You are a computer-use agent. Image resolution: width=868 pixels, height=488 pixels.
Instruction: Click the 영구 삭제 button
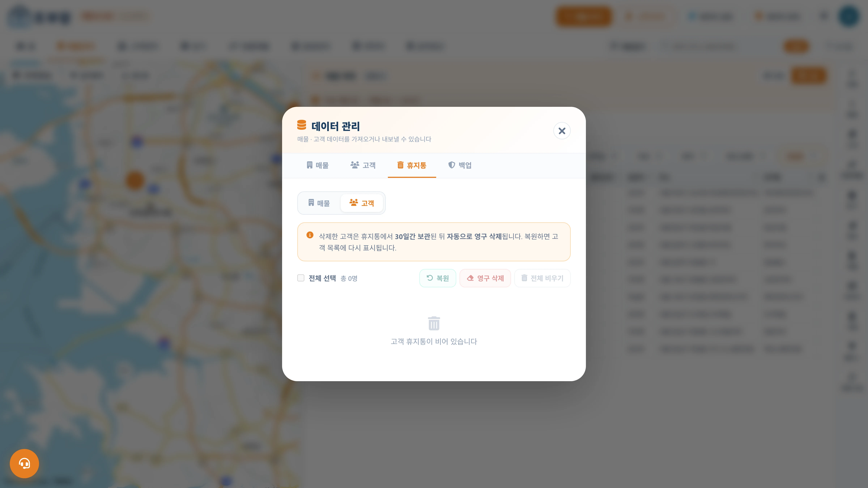coord(485,278)
